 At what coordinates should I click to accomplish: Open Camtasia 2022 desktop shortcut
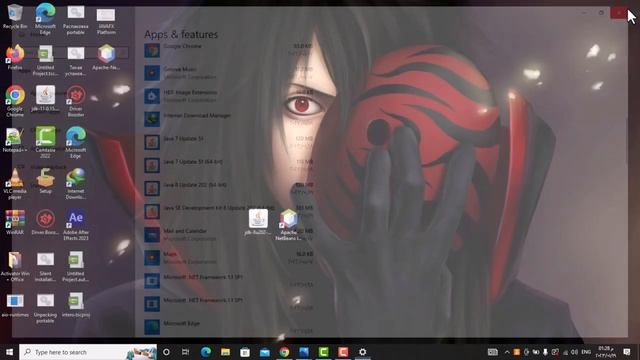[x=45, y=142]
